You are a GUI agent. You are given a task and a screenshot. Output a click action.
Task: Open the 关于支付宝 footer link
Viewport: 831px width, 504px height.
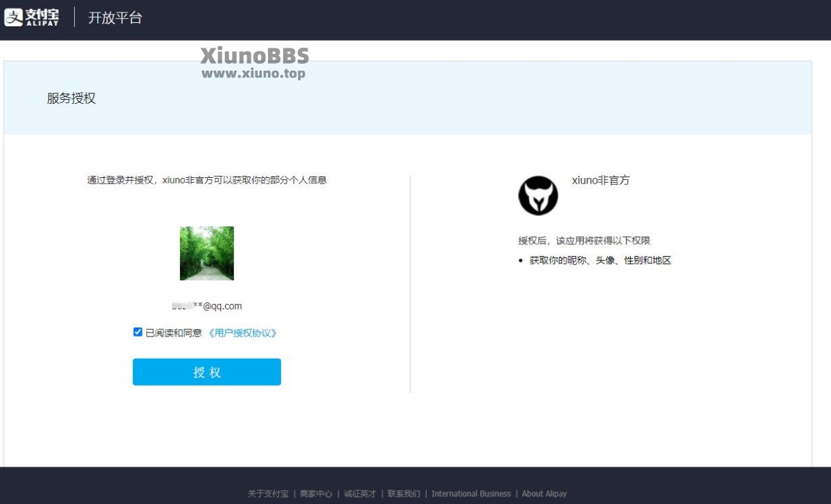coord(268,494)
